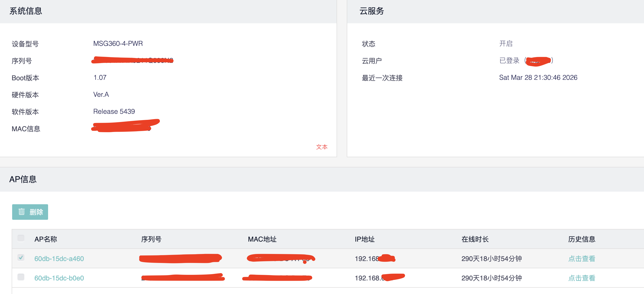Screen dimensions: 644x294
Task: View history (点击查看) for first AP
Action: (x=582, y=259)
